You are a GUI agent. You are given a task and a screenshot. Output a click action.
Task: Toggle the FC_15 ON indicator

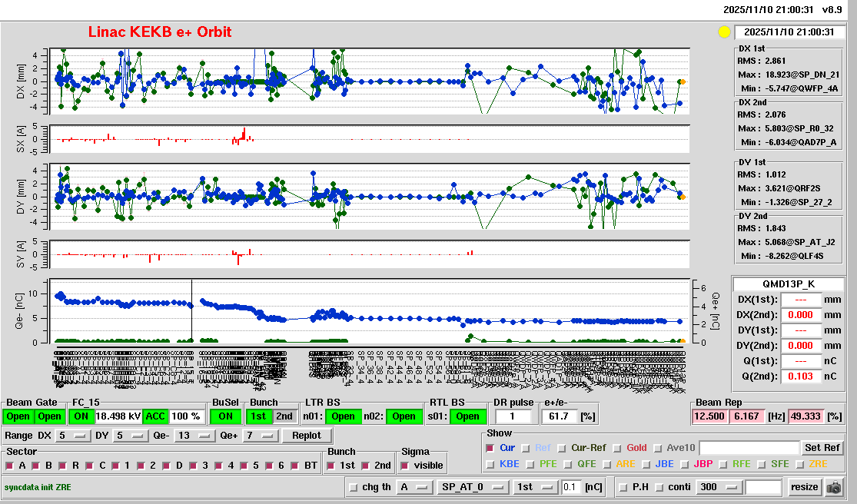coord(81,416)
